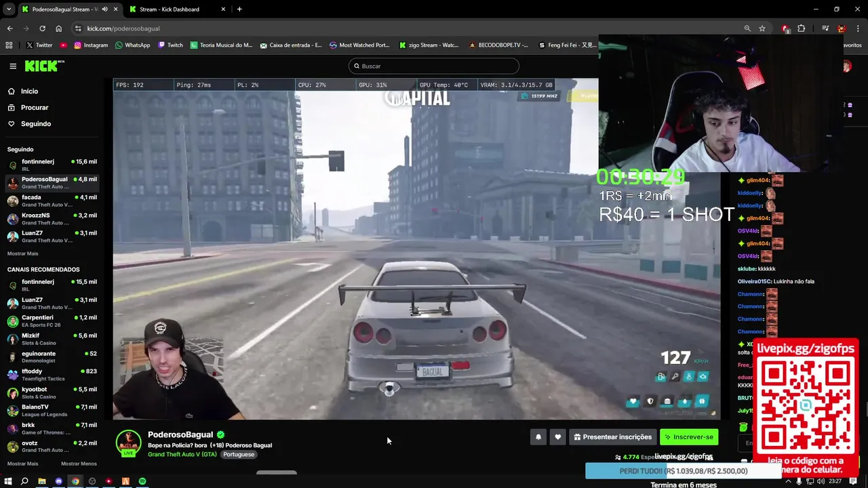Bookmark this page with the star icon
868x488 pixels.
(762, 28)
